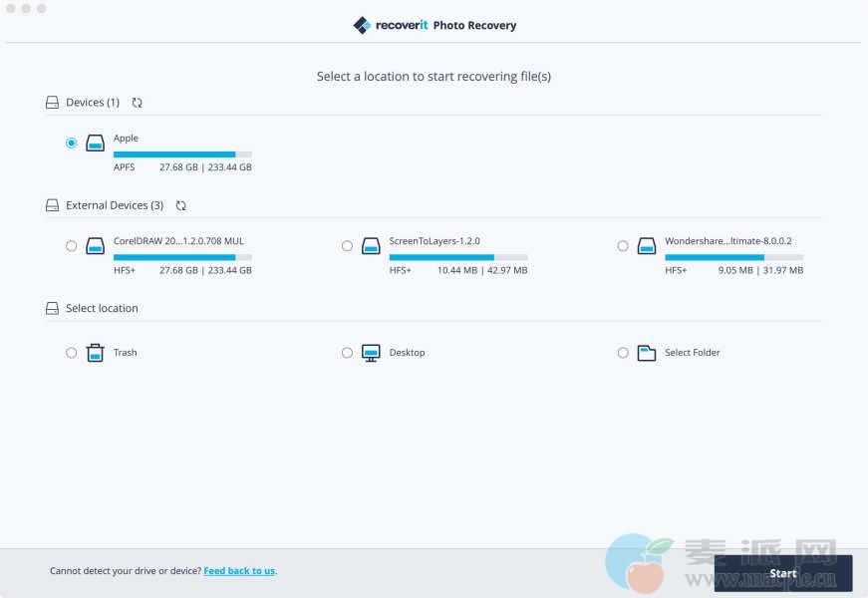This screenshot has height=598, width=868.
Task: Click the Select Folder icon
Action: pos(647,353)
